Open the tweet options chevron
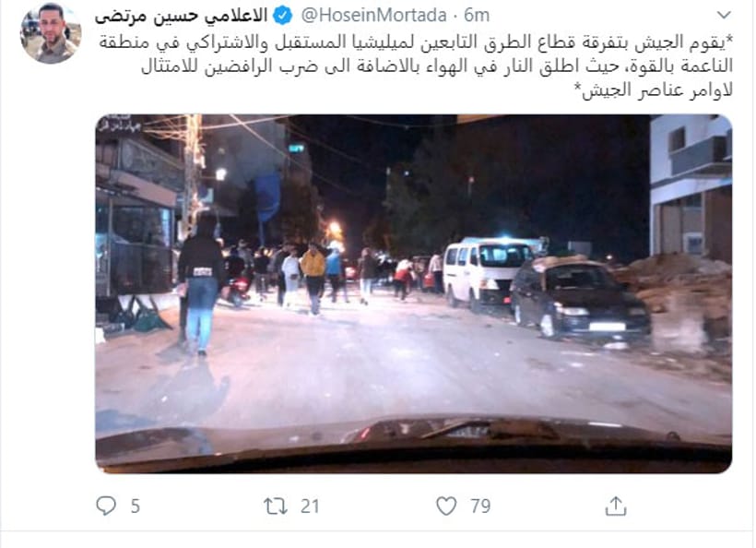 tap(724, 16)
